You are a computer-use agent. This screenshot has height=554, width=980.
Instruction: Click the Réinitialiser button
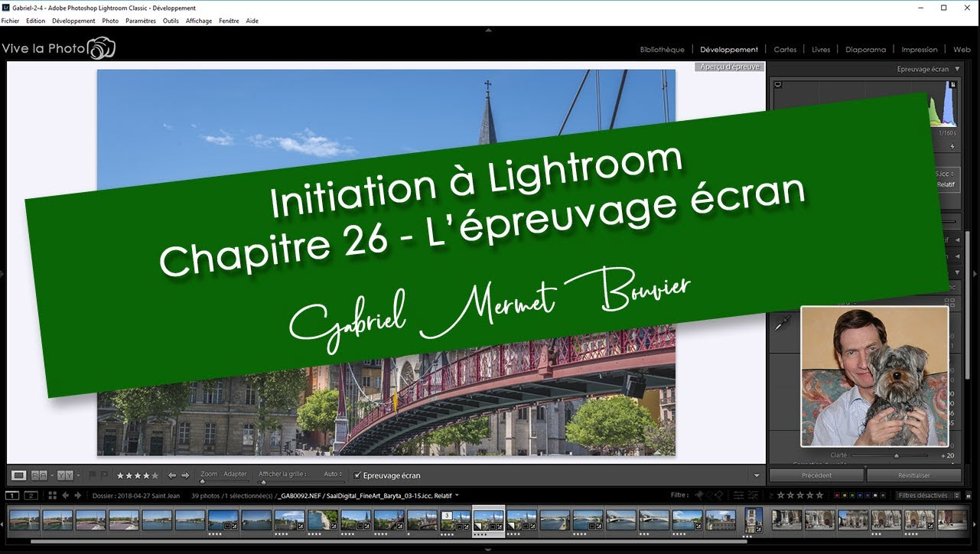tap(913, 475)
